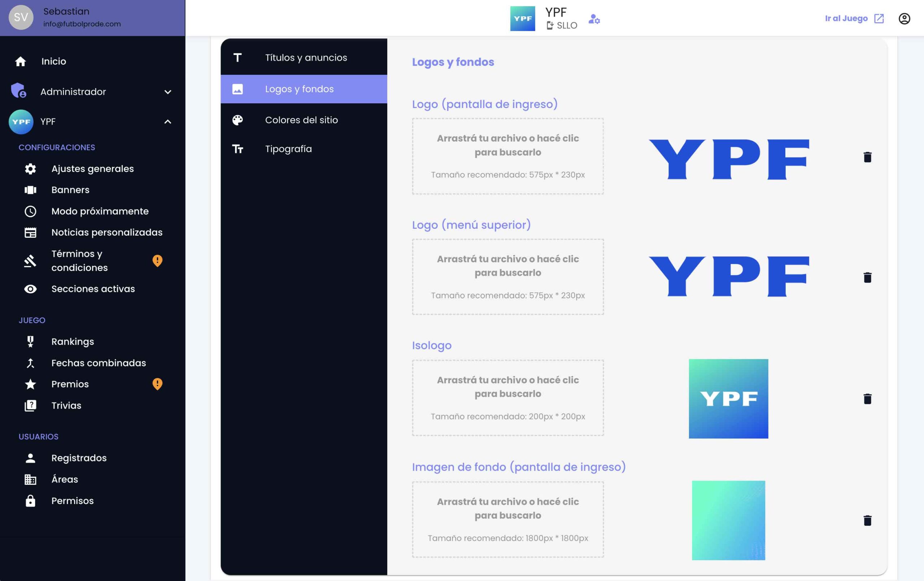Expand the Administrador menu chevron
Image resolution: width=924 pixels, height=581 pixels.
(168, 92)
